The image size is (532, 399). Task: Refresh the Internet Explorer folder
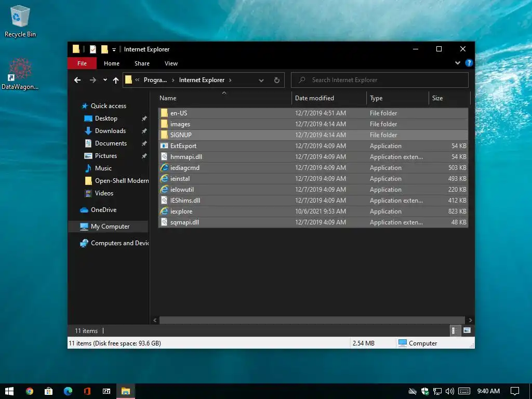[277, 80]
